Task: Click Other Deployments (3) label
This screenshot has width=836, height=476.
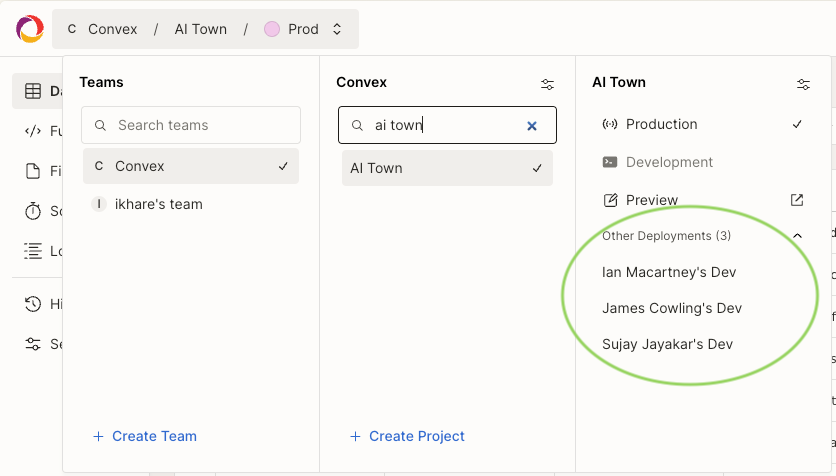Action: [666, 236]
